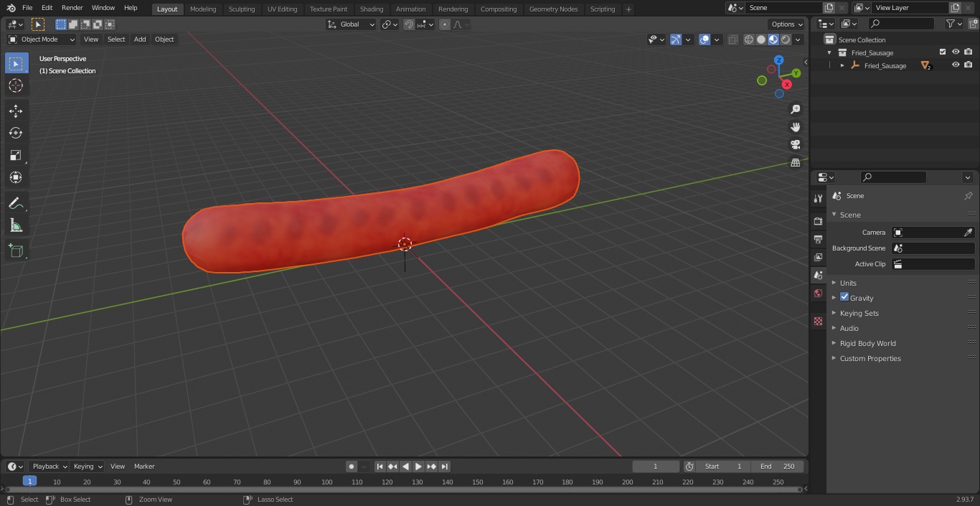
Task: Open the timeline Playback menu
Action: [49, 467]
